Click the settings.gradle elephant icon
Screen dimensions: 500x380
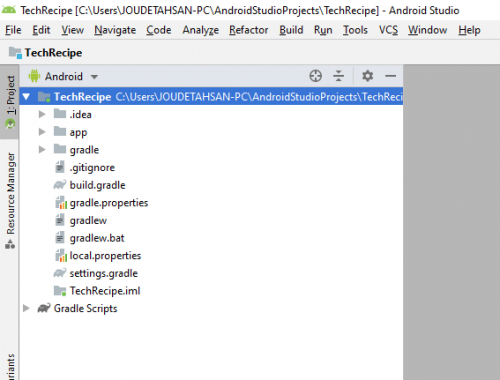tap(60, 273)
